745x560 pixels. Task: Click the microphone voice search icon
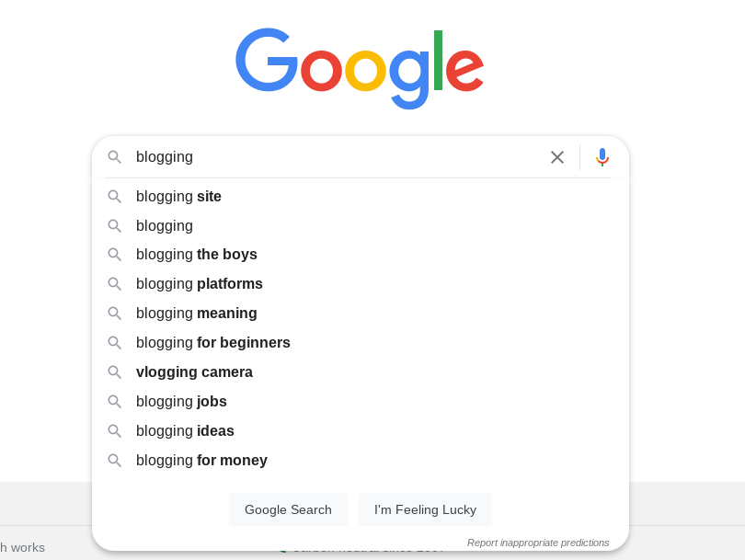click(x=602, y=156)
